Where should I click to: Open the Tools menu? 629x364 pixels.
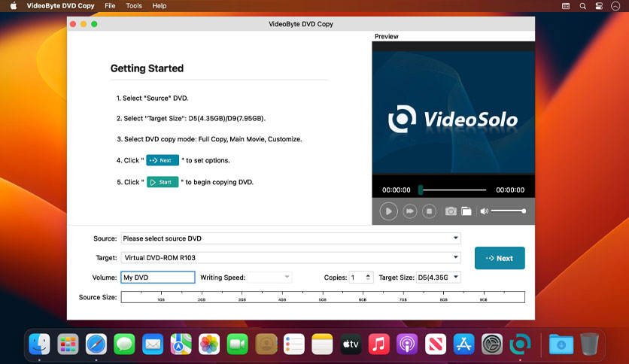click(134, 5)
